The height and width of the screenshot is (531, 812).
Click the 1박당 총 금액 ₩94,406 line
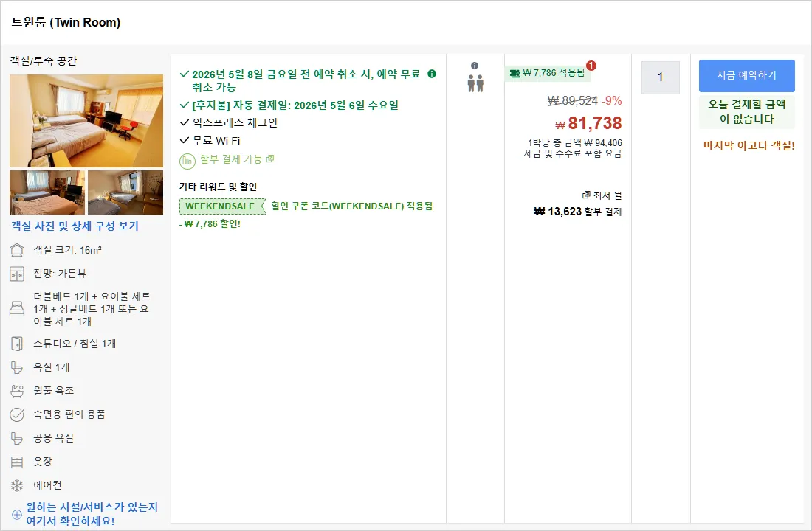point(575,143)
